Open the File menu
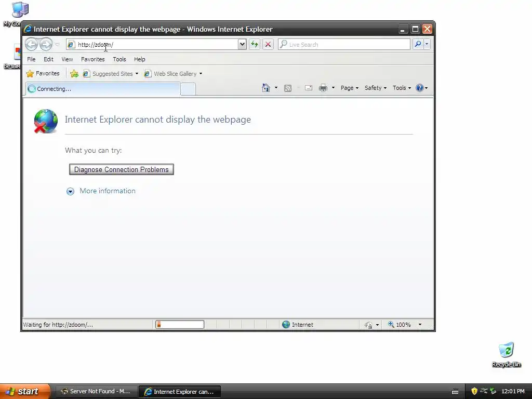This screenshot has width=532, height=399. coord(31,59)
